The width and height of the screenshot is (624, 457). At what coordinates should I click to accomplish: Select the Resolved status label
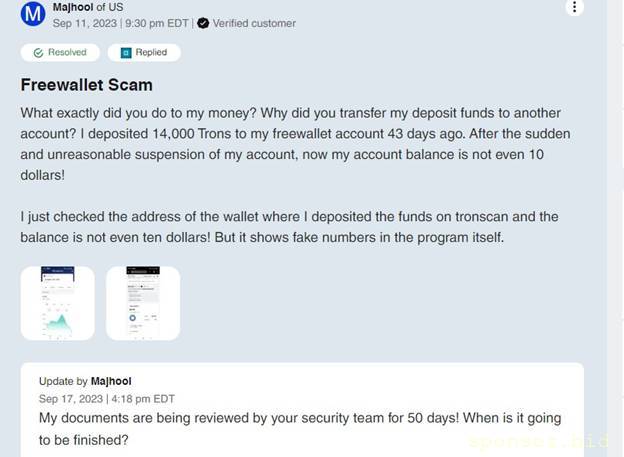coord(67,52)
